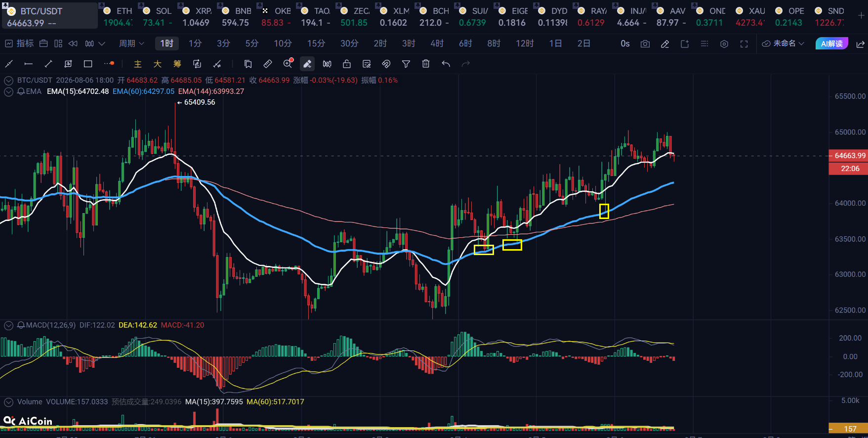The image size is (868, 438).
Task: Select the ETH ticker tab
Action: click(x=118, y=16)
